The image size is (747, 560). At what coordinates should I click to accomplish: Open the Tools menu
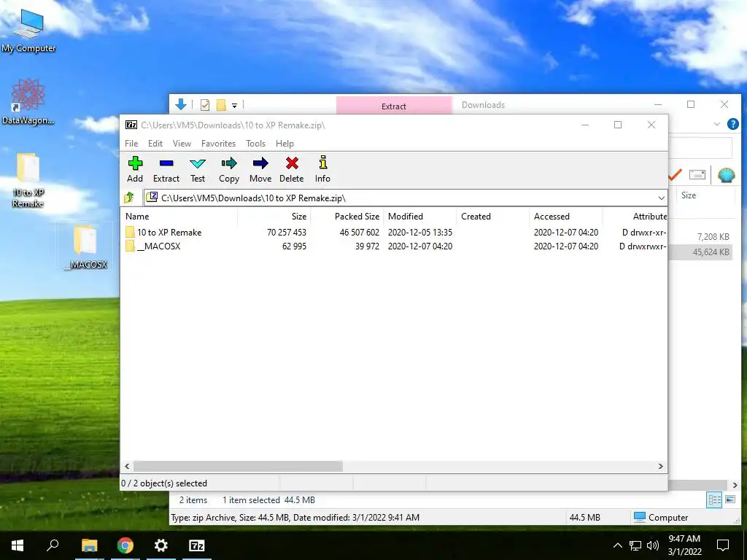pos(255,144)
